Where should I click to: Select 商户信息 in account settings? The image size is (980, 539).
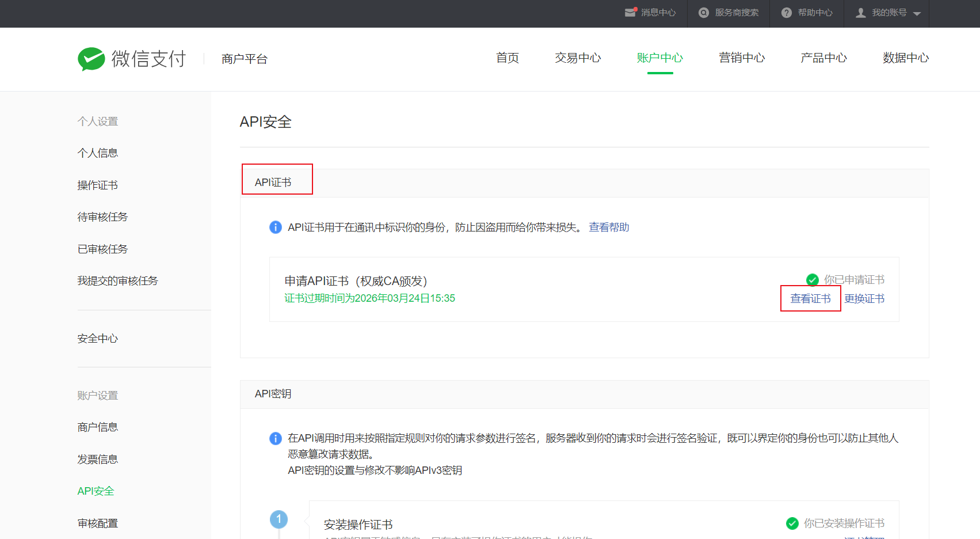(98, 427)
